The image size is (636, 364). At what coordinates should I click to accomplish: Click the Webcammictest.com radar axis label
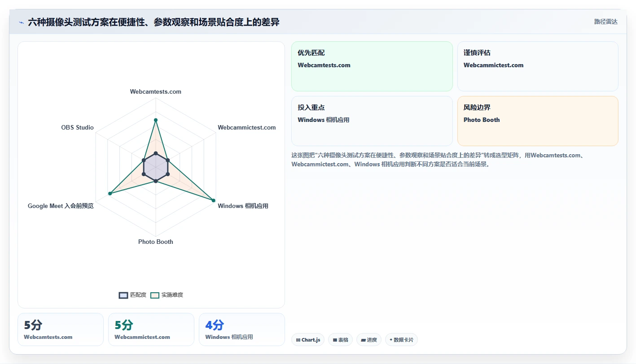click(247, 127)
